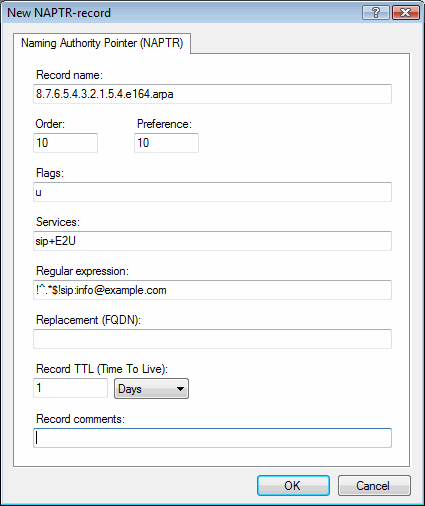Click the dialog title bar text
This screenshot has width=425, height=506.
[59, 13]
